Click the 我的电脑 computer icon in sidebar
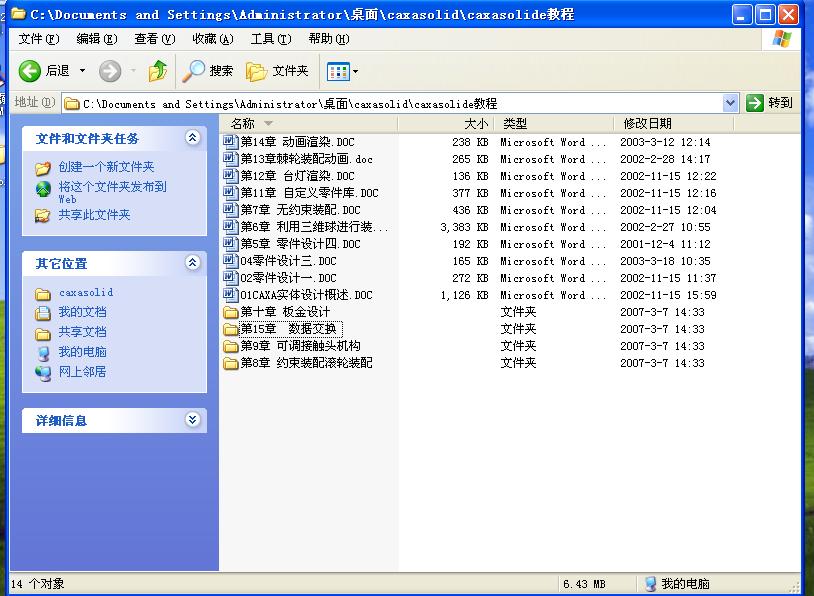 click(43, 353)
